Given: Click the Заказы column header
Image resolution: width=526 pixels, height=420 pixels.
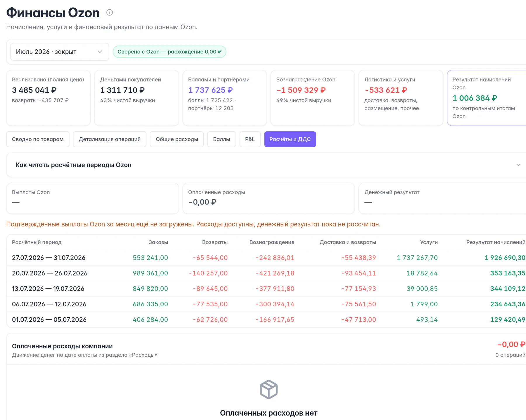Looking at the screenshot, I should pyautogui.click(x=158, y=242).
